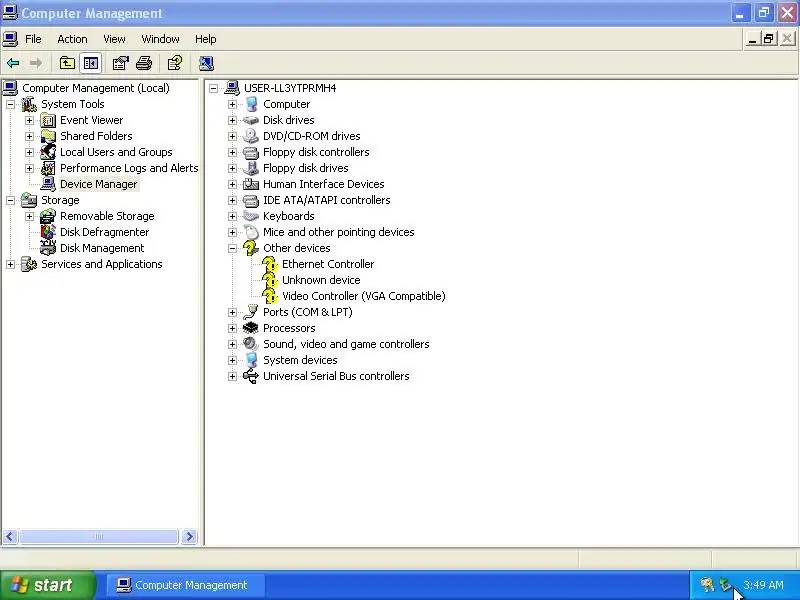The image size is (800, 600).
Task: Click the Up one level toolbar icon
Action: pos(67,63)
